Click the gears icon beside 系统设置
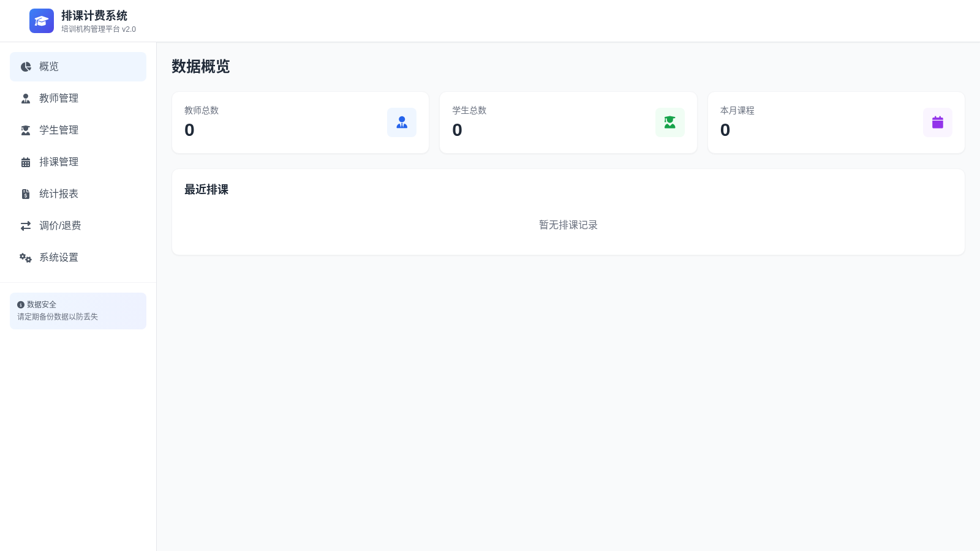Screen dimensions: 980x551 tap(26, 258)
